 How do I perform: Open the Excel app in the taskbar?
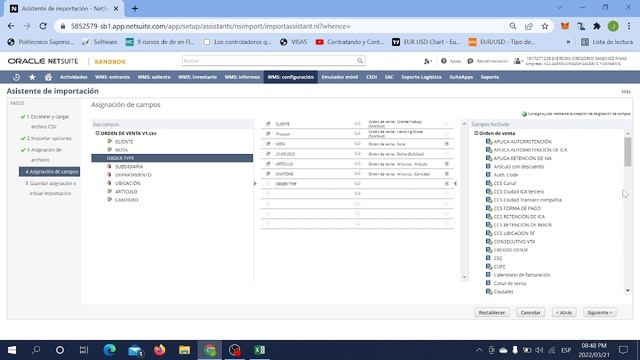[x=260, y=350]
